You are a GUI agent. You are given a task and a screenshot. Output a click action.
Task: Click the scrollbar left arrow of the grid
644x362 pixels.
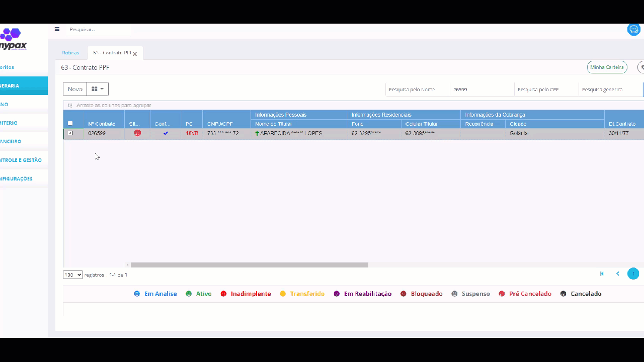128,265
